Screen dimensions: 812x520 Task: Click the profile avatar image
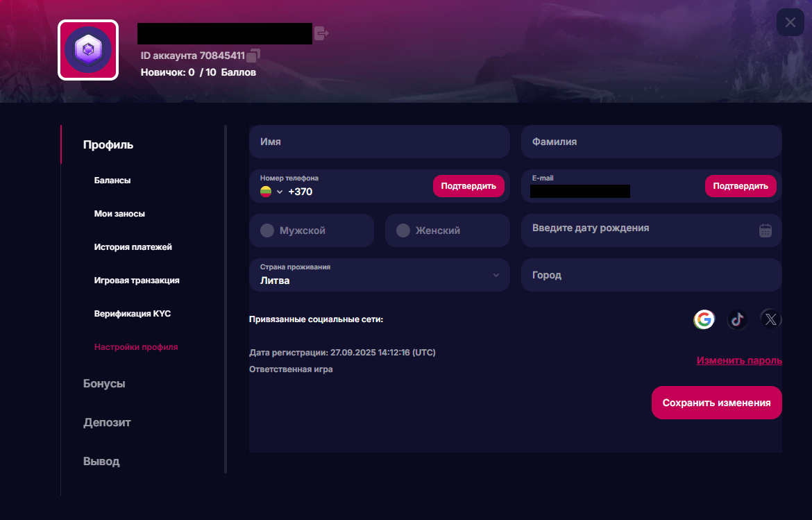[88, 50]
